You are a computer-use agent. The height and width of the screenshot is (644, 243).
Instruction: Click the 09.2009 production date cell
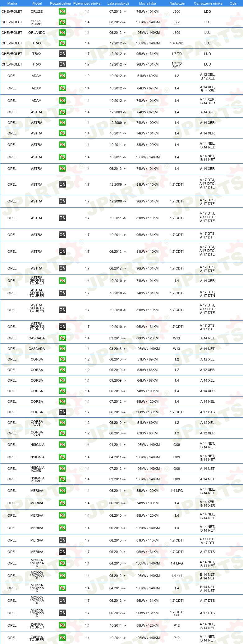point(117,380)
